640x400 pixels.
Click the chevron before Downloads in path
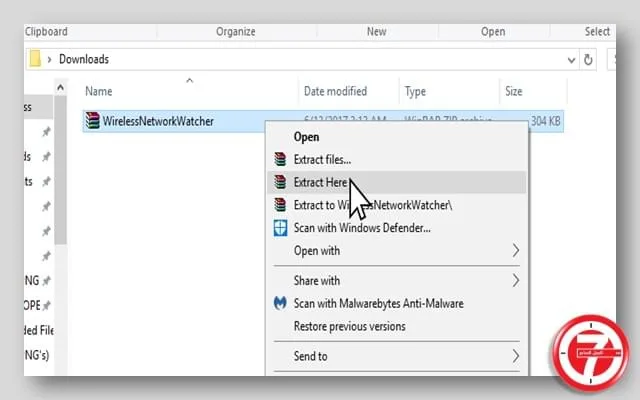[49, 60]
